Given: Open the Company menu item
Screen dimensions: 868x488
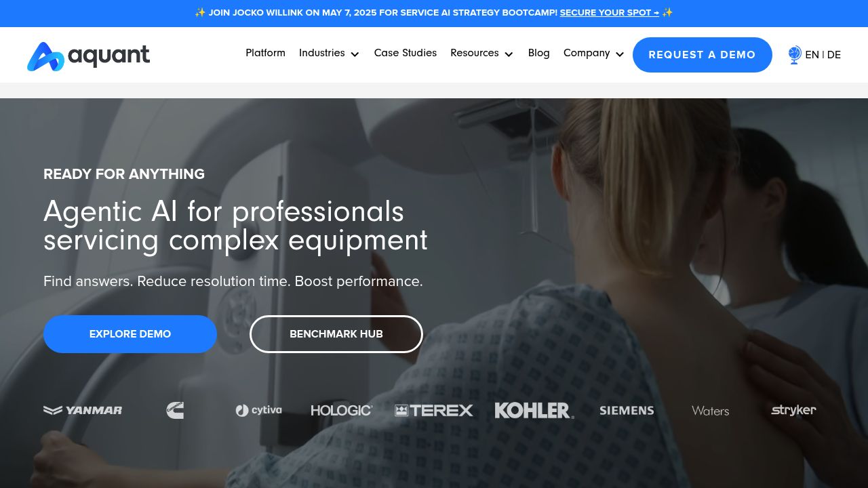Looking at the screenshot, I should point(587,53).
